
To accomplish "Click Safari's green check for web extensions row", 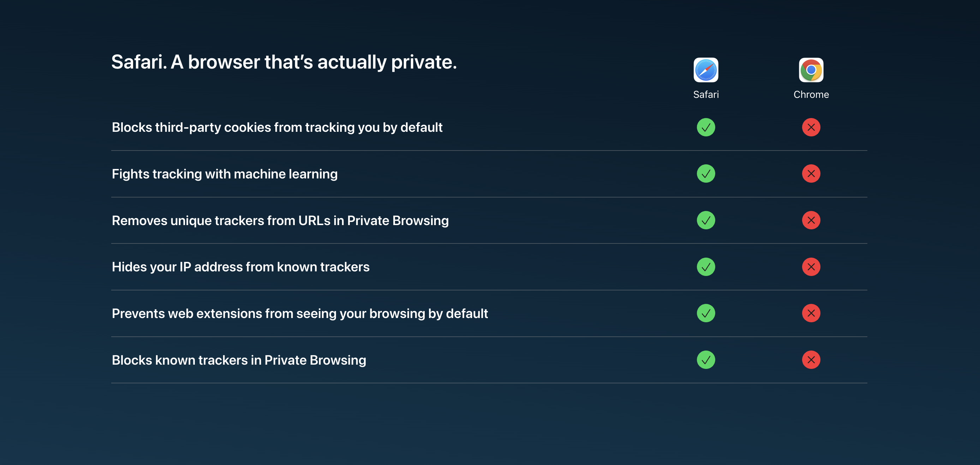I will click(x=706, y=313).
